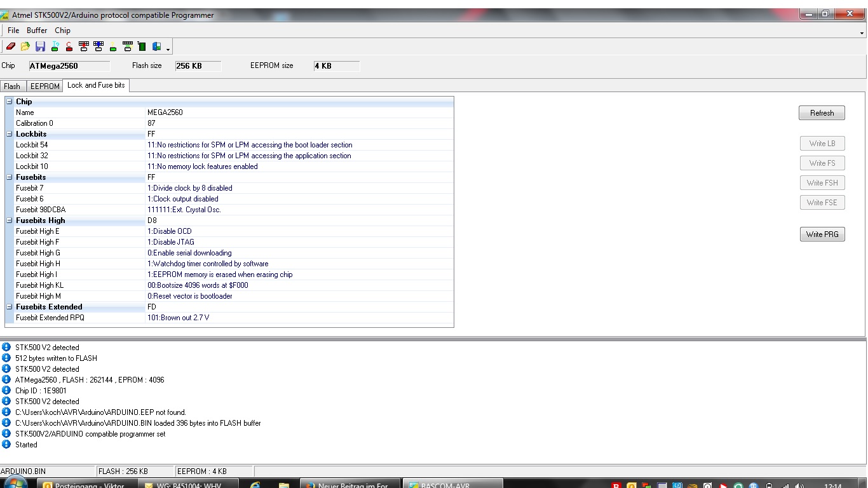This screenshot has height=488, width=868.
Task: Open the toolbar options dropdown arrow
Action: pos(168,48)
